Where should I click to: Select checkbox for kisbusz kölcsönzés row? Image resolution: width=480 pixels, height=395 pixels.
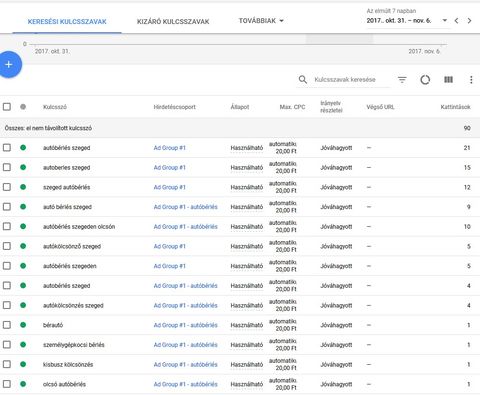7,364
